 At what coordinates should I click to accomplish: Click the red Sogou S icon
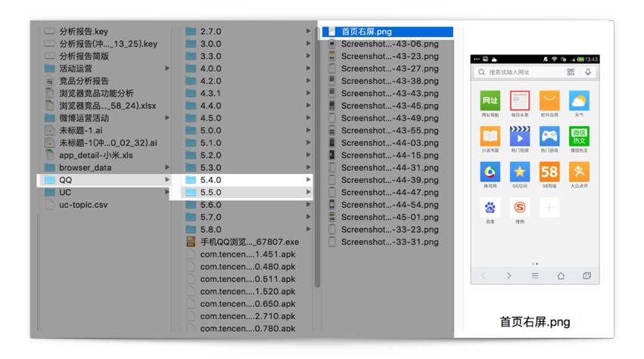tap(520, 207)
